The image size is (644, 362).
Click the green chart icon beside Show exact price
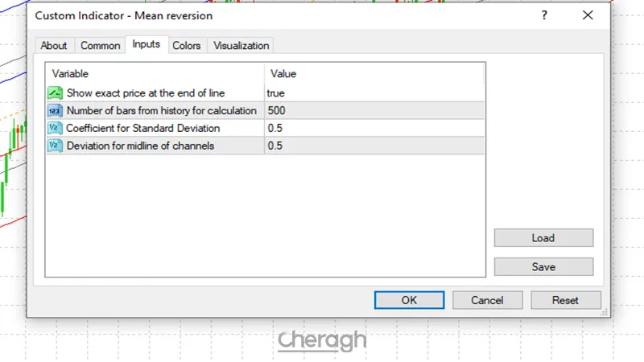pos(56,93)
